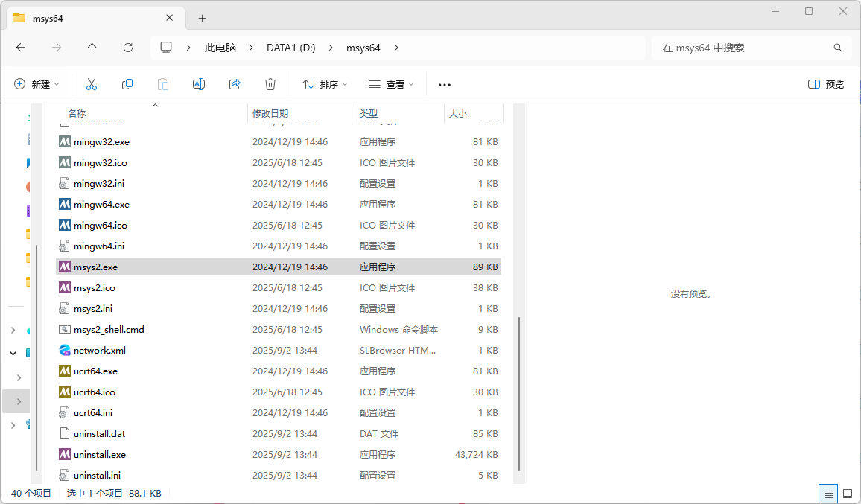Click the Share icon in toolbar
The image size is (861, 504).
coord(235,84)
